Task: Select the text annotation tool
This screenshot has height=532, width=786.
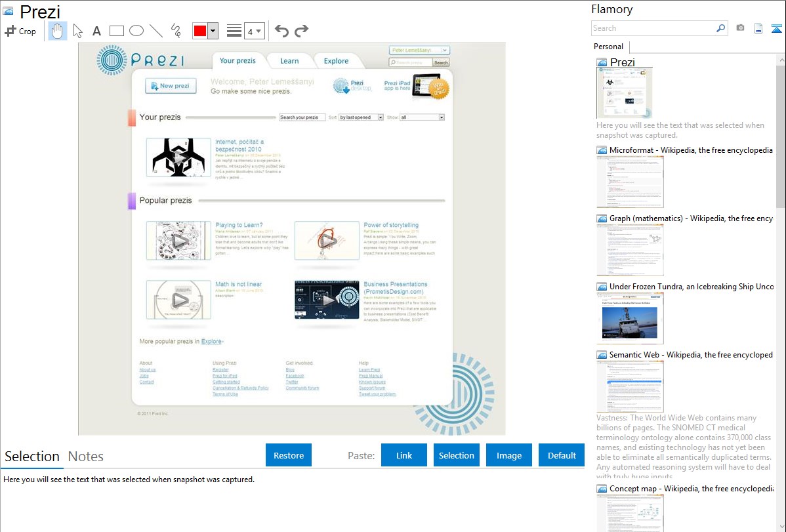Action: coord(96,31)
